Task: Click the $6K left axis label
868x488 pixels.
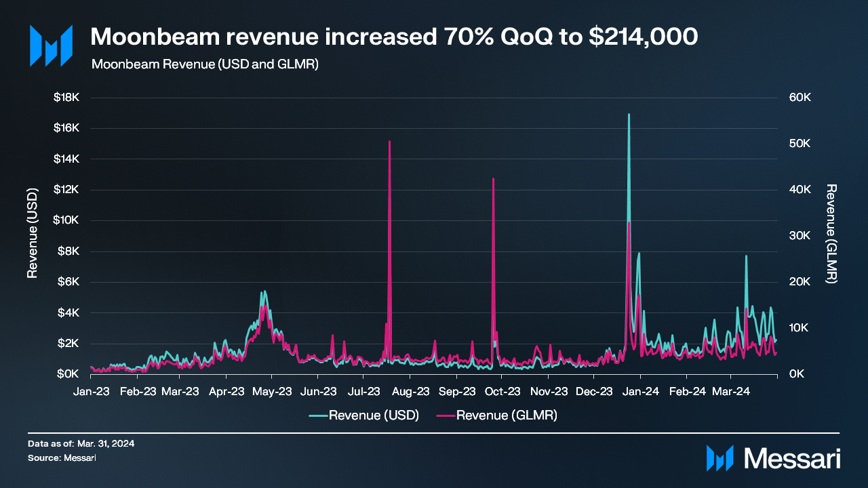Action: tap(70, 282)
